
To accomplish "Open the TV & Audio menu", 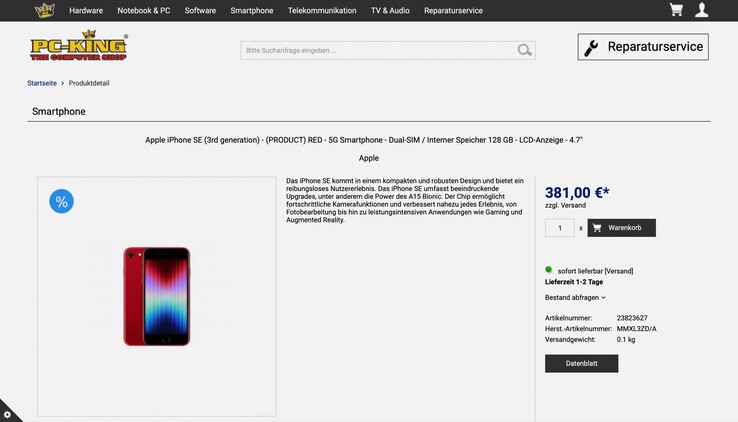I will point(390,10).
